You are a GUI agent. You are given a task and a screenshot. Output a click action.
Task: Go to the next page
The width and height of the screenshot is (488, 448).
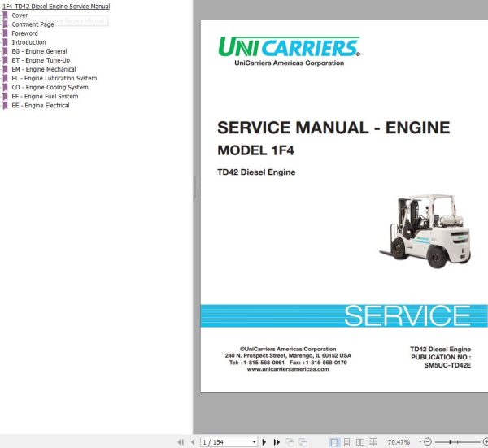tap(264, 442)
